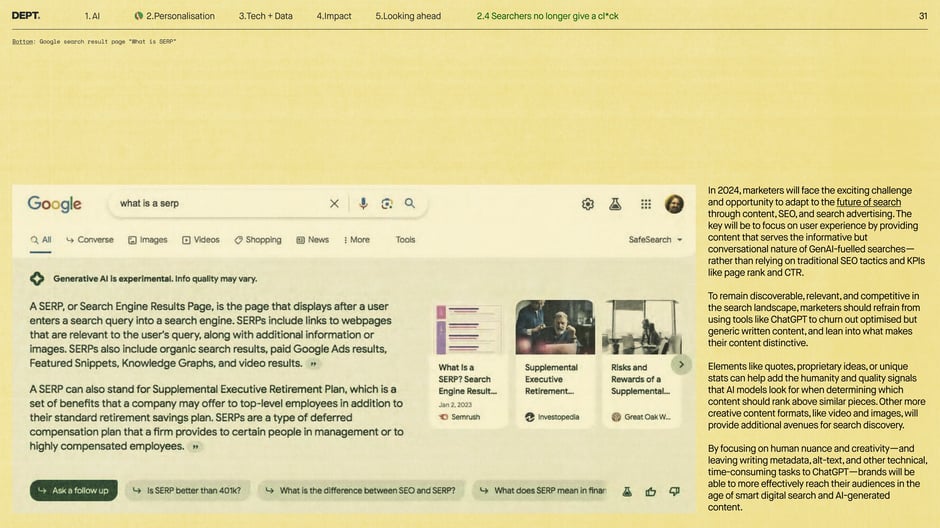The height and width of the screenshot is (528, 940).
Task: Open the Risks and Rewards card image
Action: coord(641,327)
